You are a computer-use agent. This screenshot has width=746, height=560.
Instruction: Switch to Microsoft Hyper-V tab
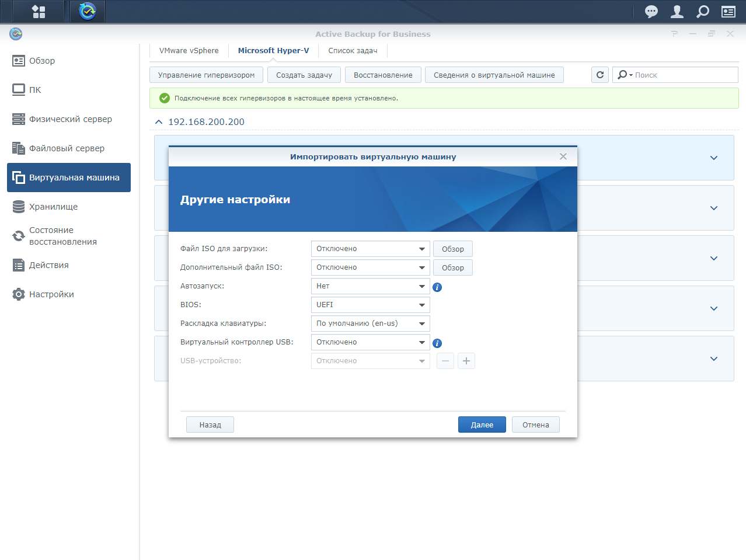coord(273,51)
